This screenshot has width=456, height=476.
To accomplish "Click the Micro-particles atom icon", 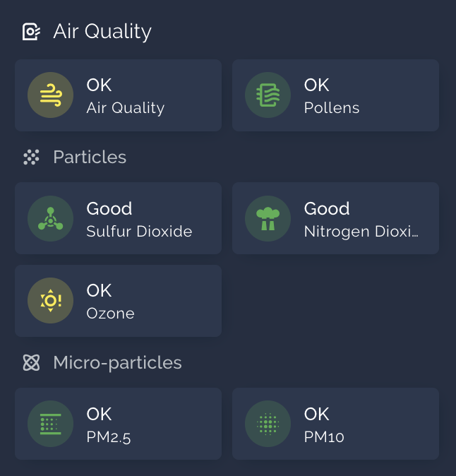I will (31, 363).
